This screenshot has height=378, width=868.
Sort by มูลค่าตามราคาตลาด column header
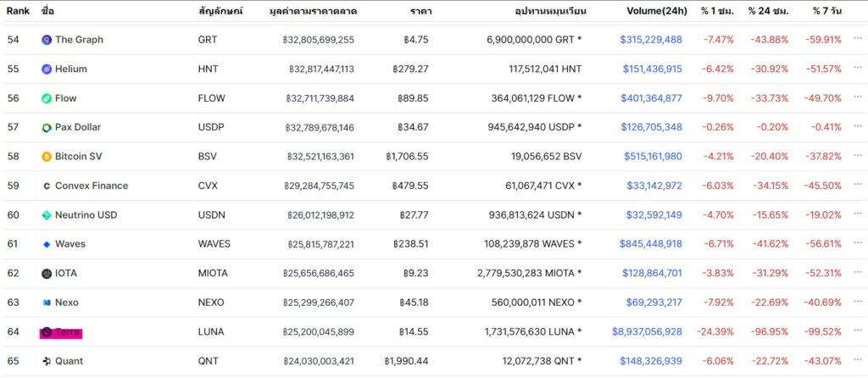[x=312, y=11]
